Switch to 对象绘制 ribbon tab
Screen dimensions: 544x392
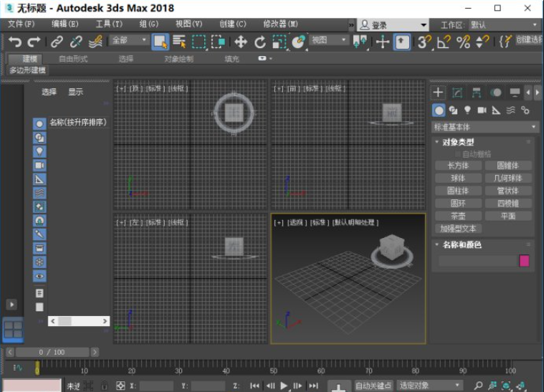coord(178,59)
